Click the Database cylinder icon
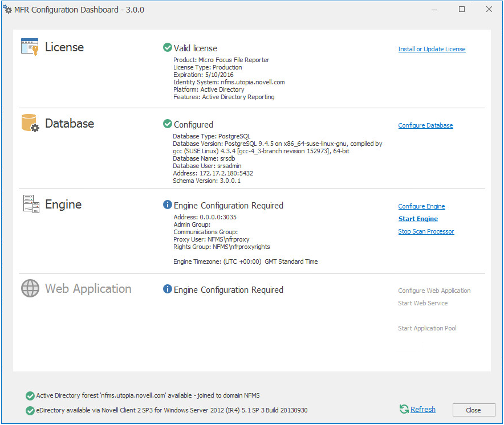The height and width of the screenshot is (425, 504). pos(30,123)
